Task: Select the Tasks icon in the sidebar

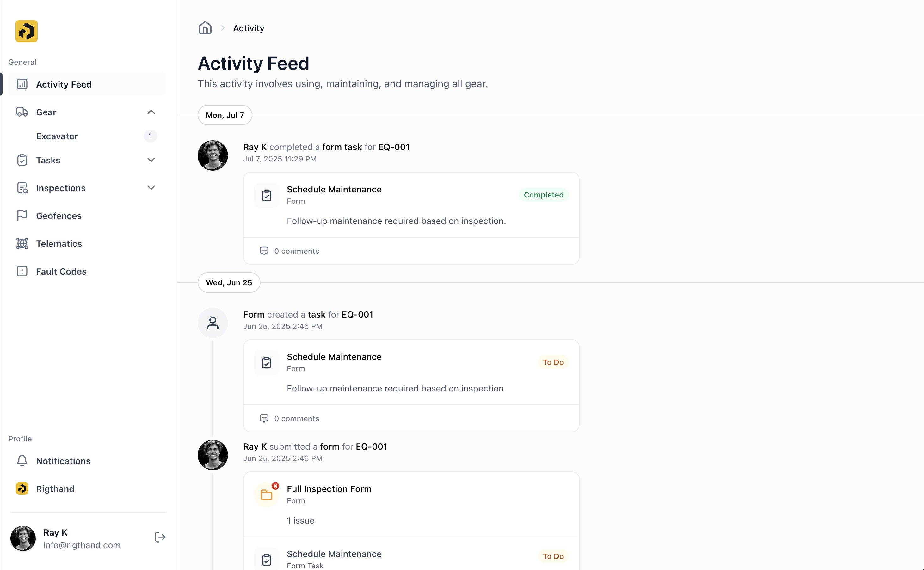Action: click(22, 160)
